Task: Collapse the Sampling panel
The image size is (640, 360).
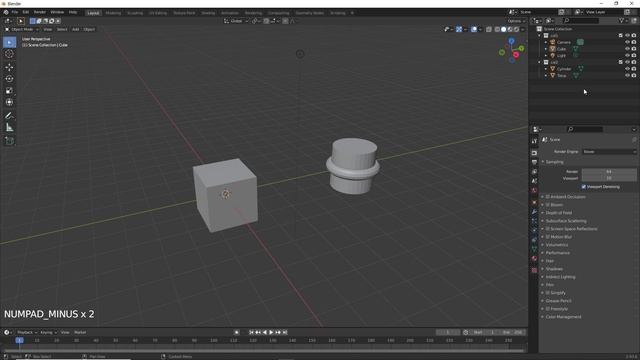Action: tap(554, 162)
